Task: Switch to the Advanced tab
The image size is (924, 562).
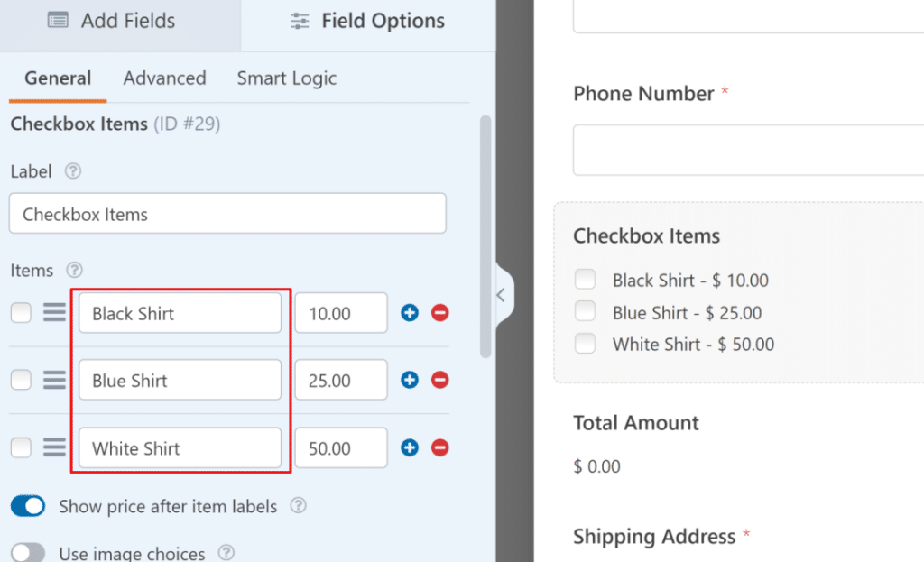Action: pos(164,78)
